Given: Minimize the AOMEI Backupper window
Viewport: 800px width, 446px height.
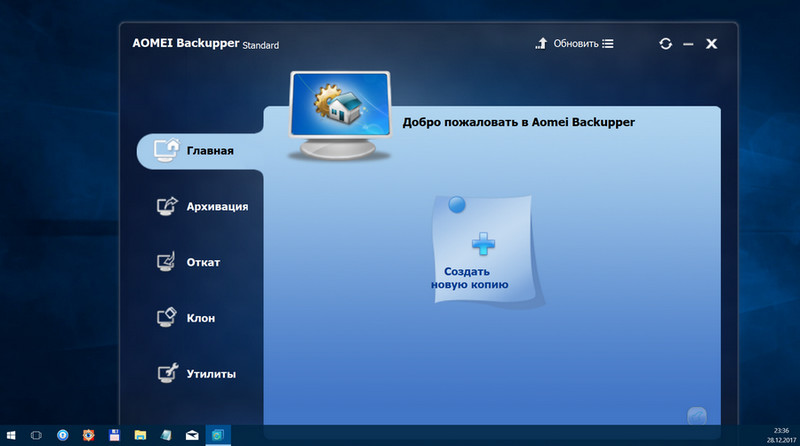Looking at the screenshot, I should 688,44.
